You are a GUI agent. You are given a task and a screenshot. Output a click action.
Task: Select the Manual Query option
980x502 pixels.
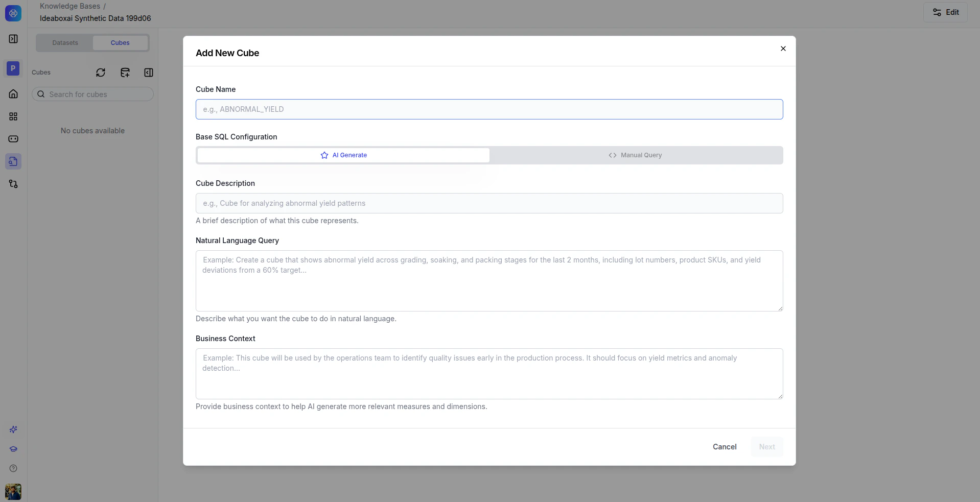point(635,155)
